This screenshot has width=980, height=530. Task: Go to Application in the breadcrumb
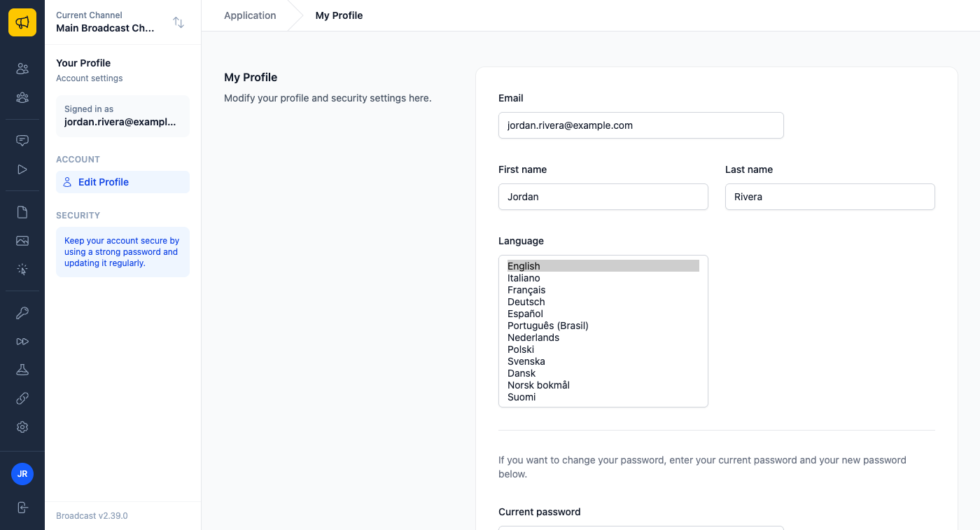point(250,15)
